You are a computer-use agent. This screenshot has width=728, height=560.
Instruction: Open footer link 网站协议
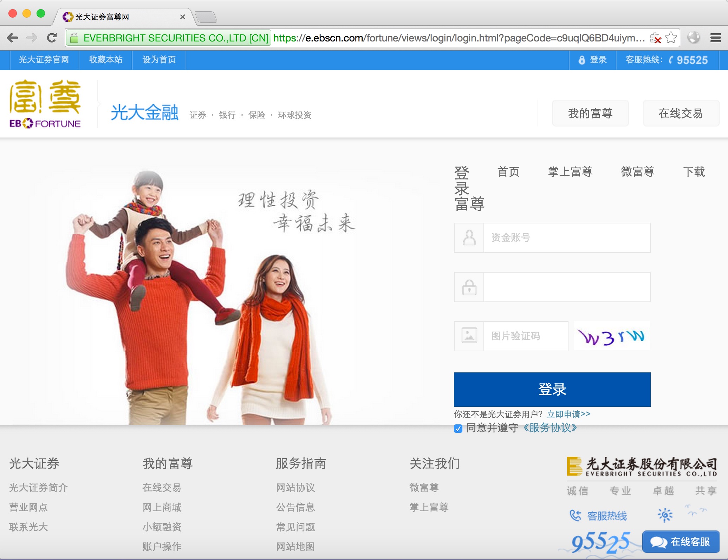pos(295,488)
